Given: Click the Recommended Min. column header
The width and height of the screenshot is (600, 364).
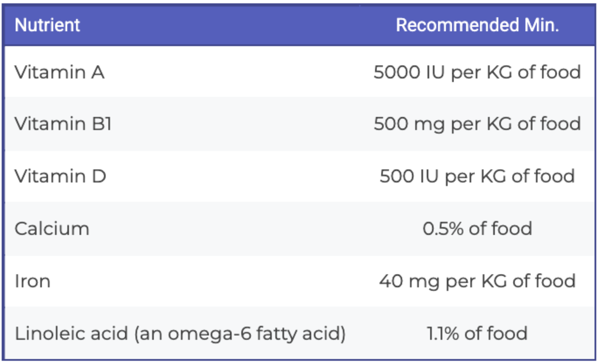Looking at the screenshot, I should [x=477, y=25].
